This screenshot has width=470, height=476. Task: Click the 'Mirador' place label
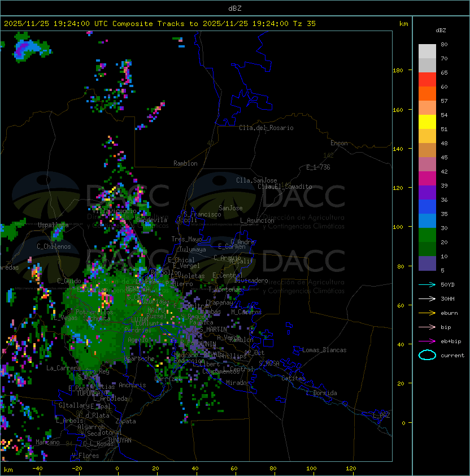click(238, 383)
